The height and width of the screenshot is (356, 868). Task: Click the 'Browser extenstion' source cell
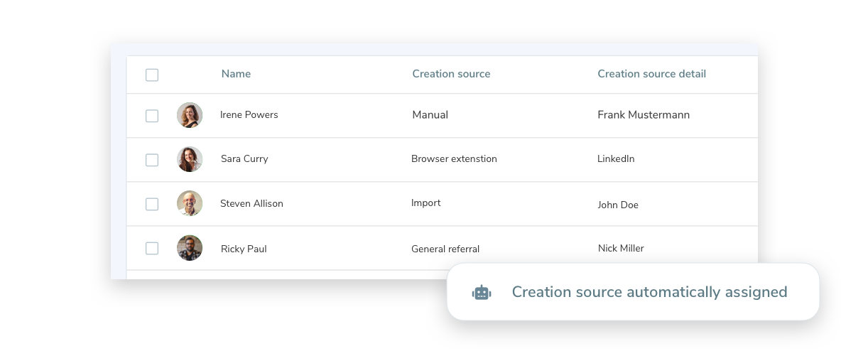[454, 159]
